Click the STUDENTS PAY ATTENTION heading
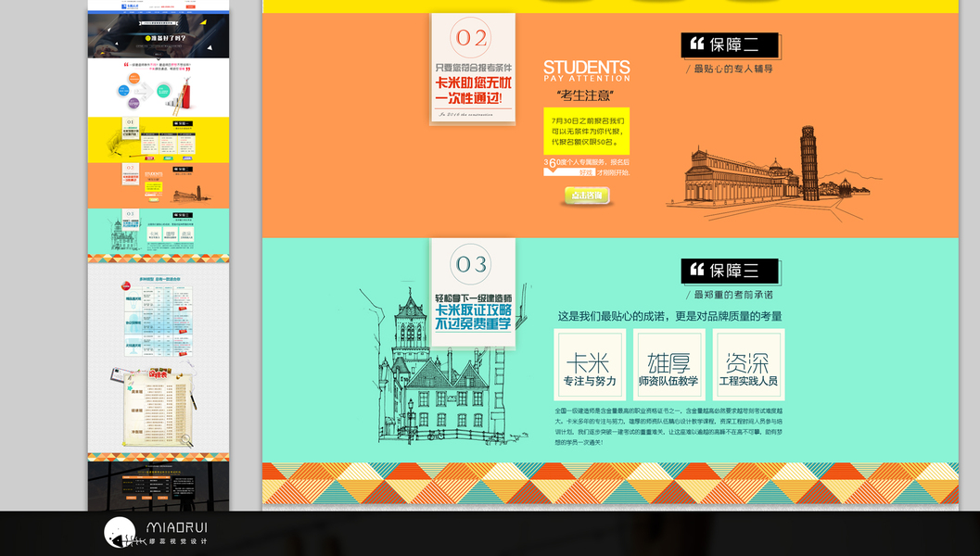980x556 pixels. coord(586,71)
